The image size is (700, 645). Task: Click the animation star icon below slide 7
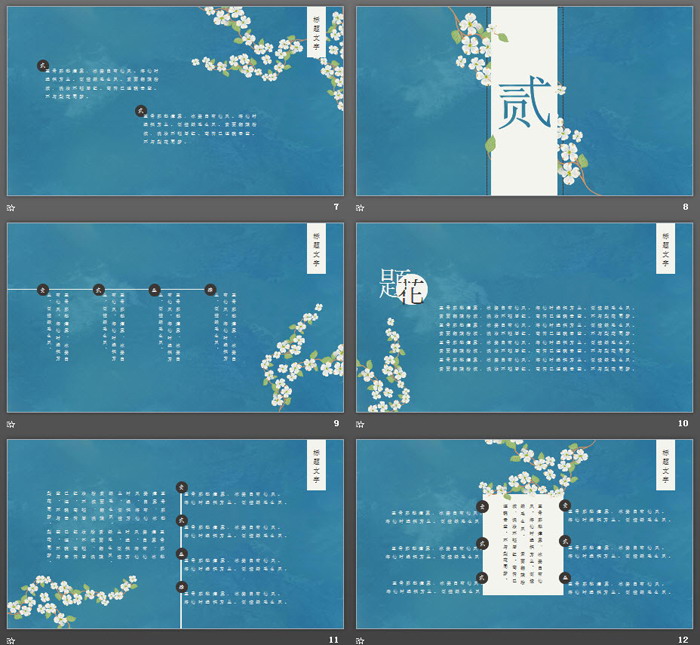coord(11,208)
